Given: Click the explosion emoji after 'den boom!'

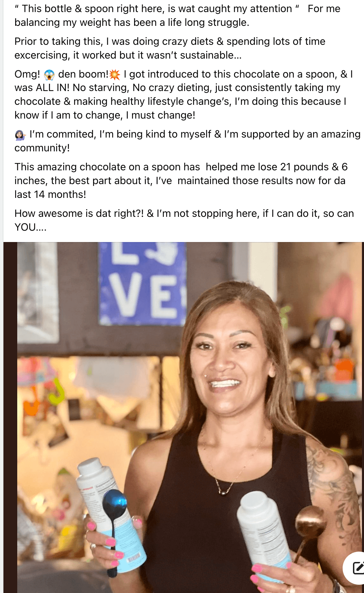Looking at the screenshot, I should pos(115,74).
